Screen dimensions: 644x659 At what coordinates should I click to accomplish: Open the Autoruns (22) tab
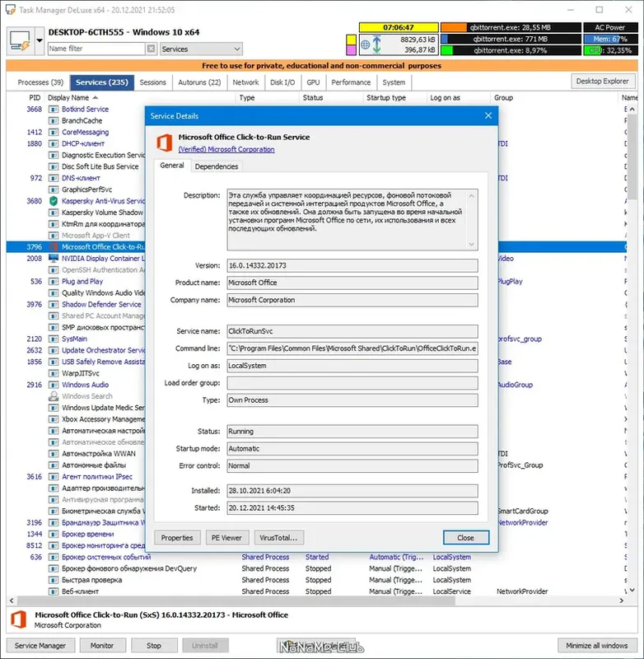[199, 82]
